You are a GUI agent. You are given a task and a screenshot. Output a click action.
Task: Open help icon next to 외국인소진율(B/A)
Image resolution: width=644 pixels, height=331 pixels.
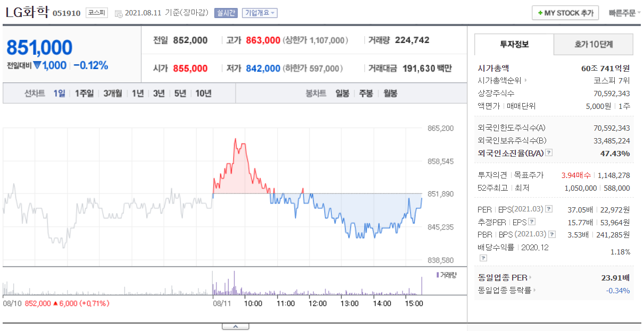[549, 153]
